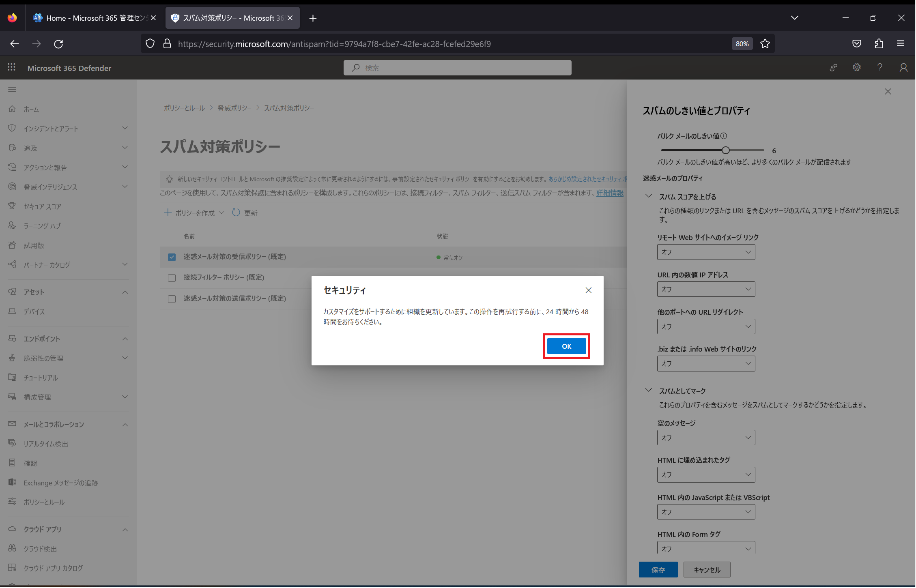Open リモート Web サイトへのイメージ リンク dropdown

coord(705,252)
